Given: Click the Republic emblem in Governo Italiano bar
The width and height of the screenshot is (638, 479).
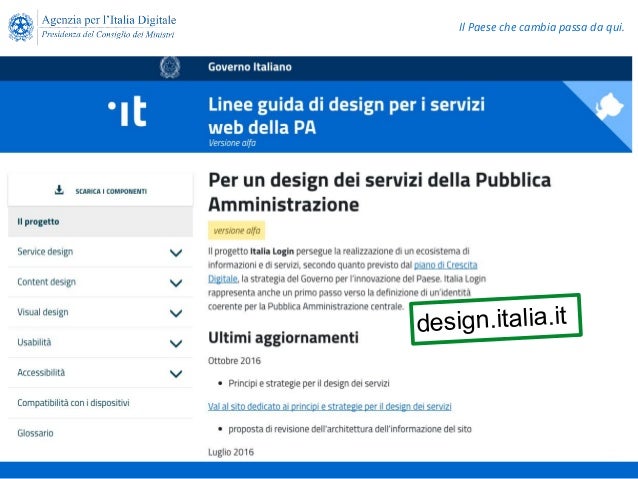Looking at the screenshot, I should coord(170,67).
